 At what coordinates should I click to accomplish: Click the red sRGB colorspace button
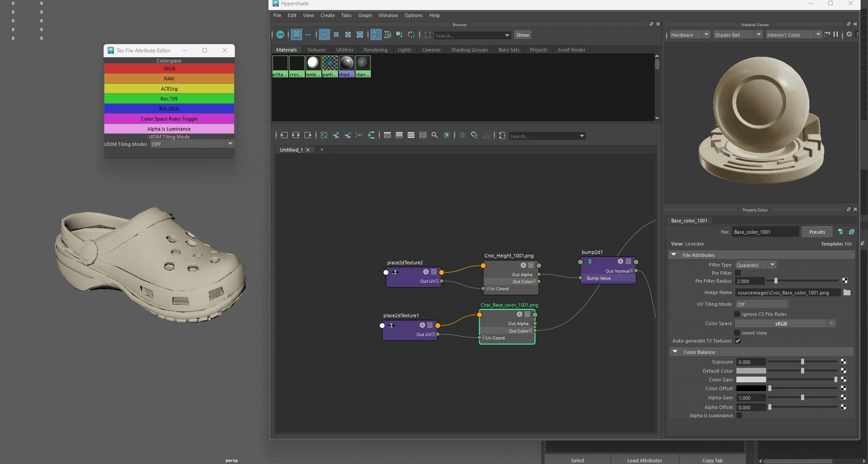[169, 69]
